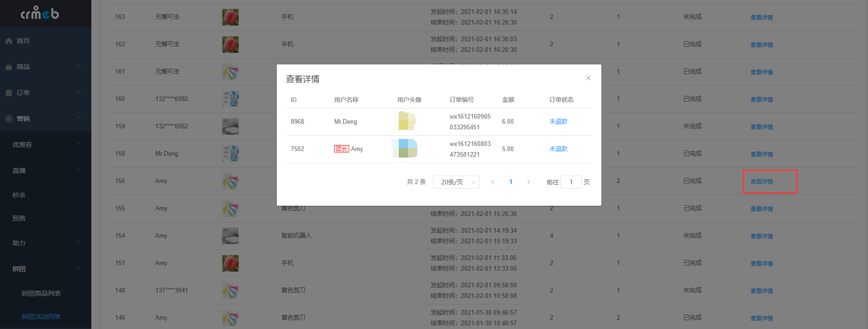The image size is (868, 329).
Task: Expand the 优惠券 submenu
Action: point(45,145)
